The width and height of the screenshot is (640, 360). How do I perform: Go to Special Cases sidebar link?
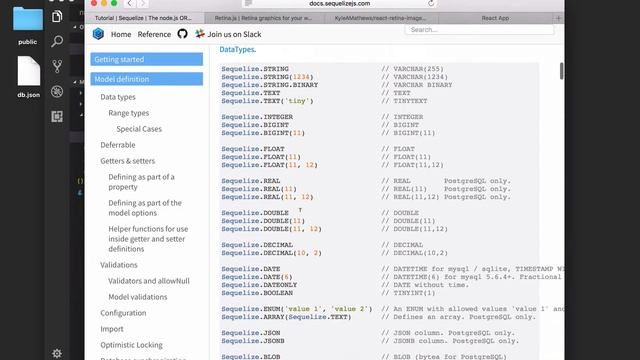tap(139, 129)
